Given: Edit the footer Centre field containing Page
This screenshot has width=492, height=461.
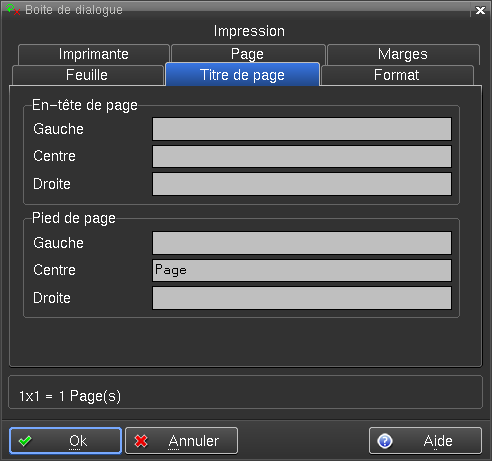Looking at the screenshot, I should click(302, 270).
